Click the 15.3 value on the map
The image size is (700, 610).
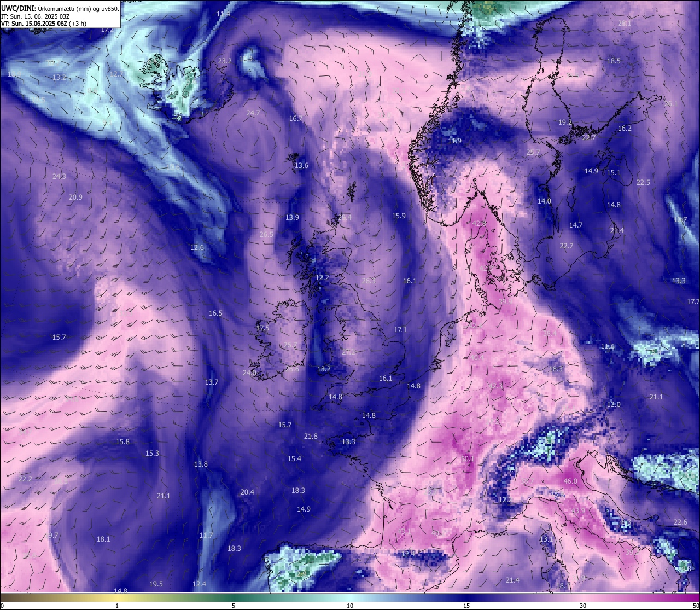[x=152, y=454]
